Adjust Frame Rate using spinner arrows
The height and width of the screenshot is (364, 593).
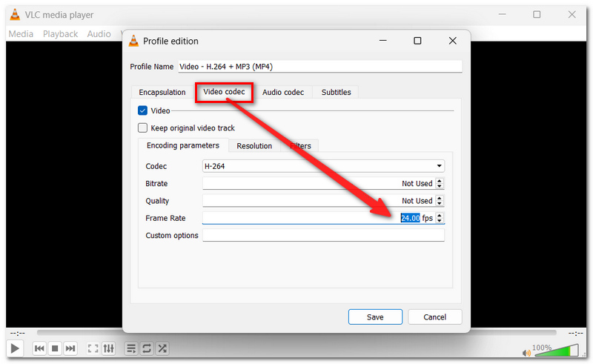(x=440, y=218)
